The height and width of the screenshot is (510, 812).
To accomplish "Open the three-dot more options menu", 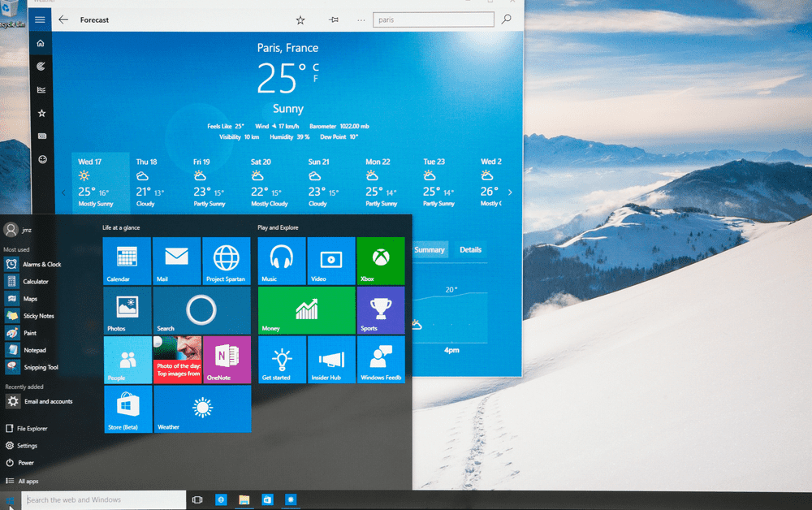I will [361, 20].
